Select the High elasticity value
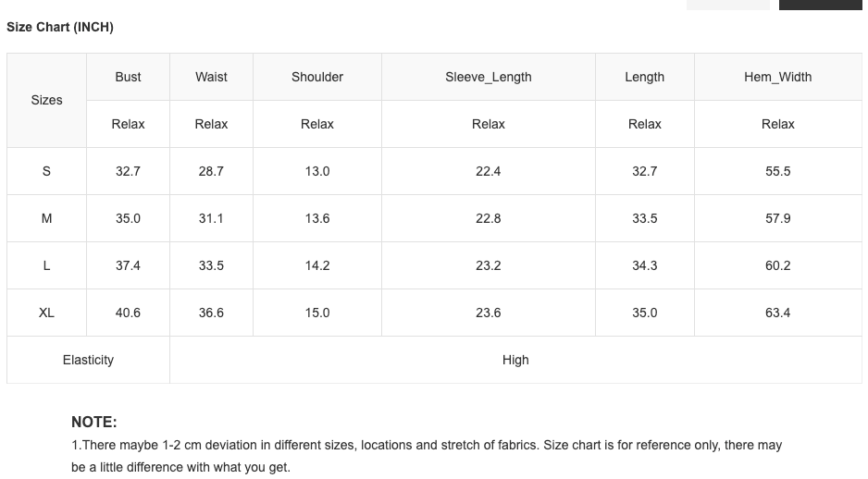Image resolution: width=868 pixels, height=479 pixels. pos(515,360)
